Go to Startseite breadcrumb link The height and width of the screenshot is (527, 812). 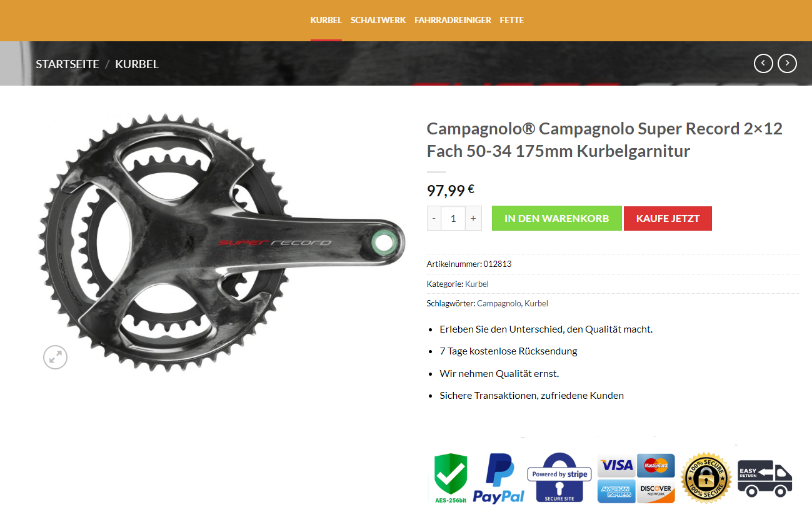click(68, 64)
